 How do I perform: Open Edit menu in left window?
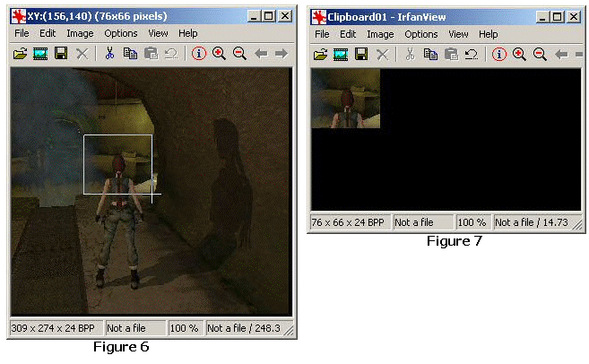click(48, 33)
